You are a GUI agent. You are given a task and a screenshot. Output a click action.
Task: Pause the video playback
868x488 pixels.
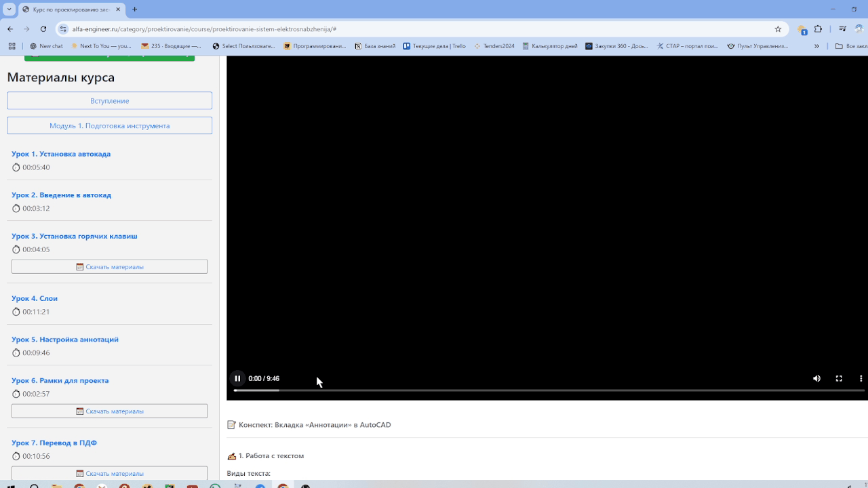237,378
